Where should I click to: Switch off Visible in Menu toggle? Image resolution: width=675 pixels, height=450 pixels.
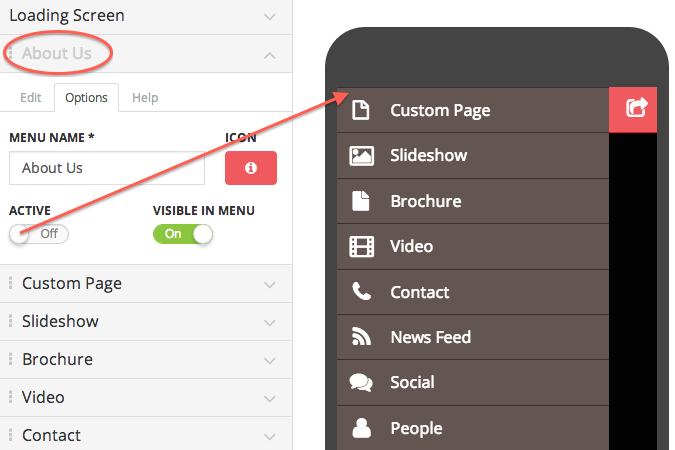point(183,234)
